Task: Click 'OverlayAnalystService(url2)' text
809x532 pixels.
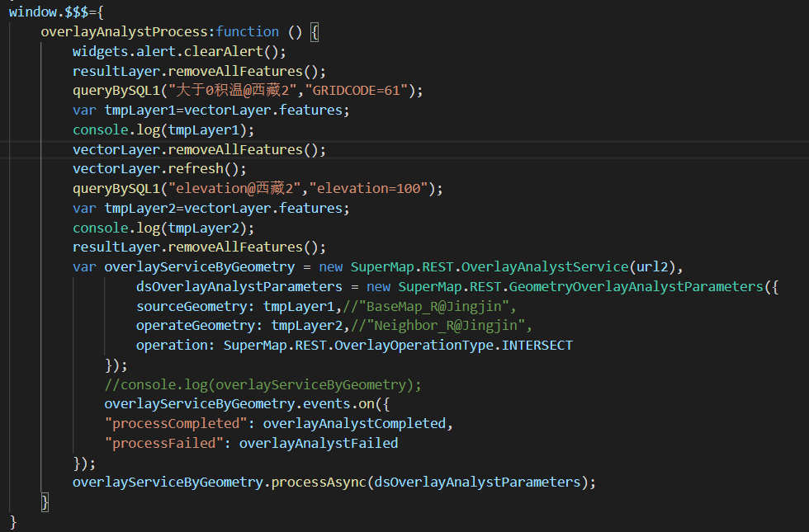Action: tap(568, 267)
